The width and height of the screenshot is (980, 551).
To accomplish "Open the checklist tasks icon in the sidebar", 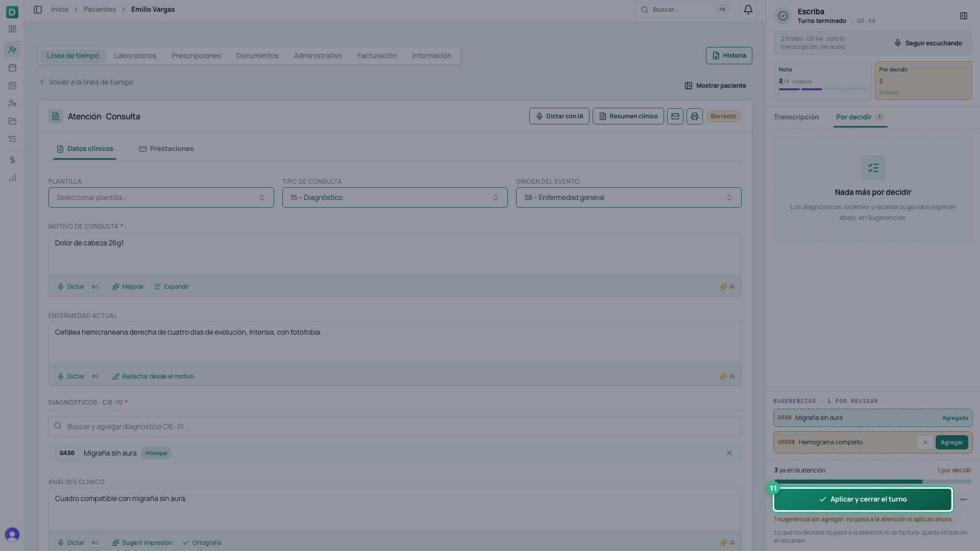I will [x=12, y=139].
